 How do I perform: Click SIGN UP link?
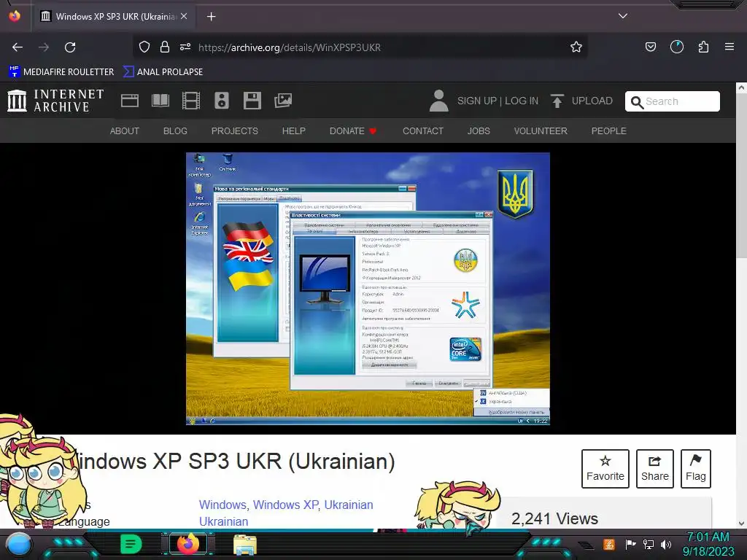point(477,101)
